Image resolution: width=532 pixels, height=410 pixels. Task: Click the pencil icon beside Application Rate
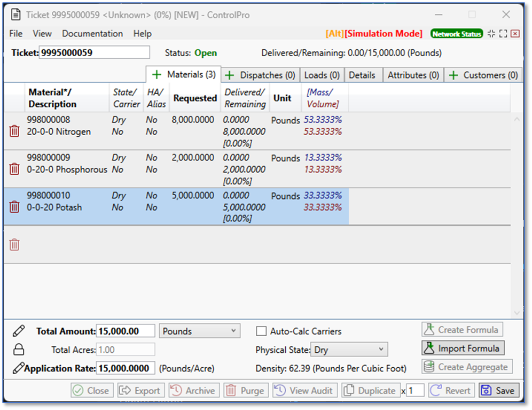[18, 368]
